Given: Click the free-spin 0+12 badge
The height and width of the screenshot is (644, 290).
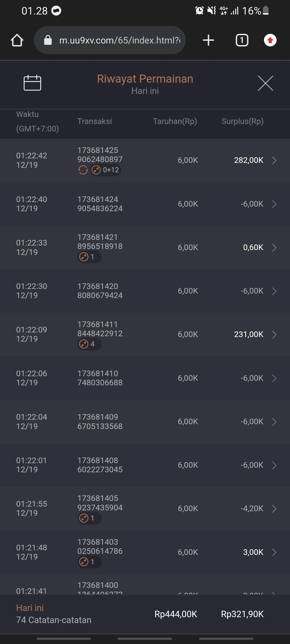Looking at the screenshot, I should click(106, 170).
